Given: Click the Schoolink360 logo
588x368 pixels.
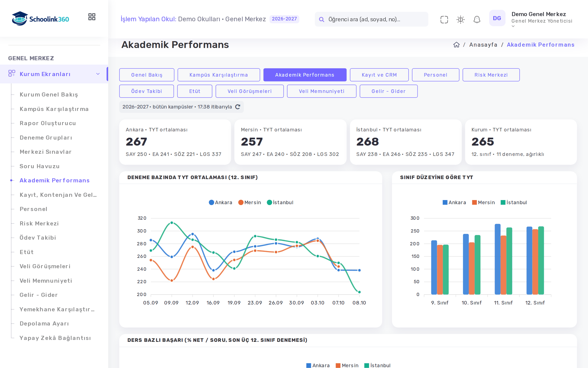Looking at the screenshot, I should (40, 19).
